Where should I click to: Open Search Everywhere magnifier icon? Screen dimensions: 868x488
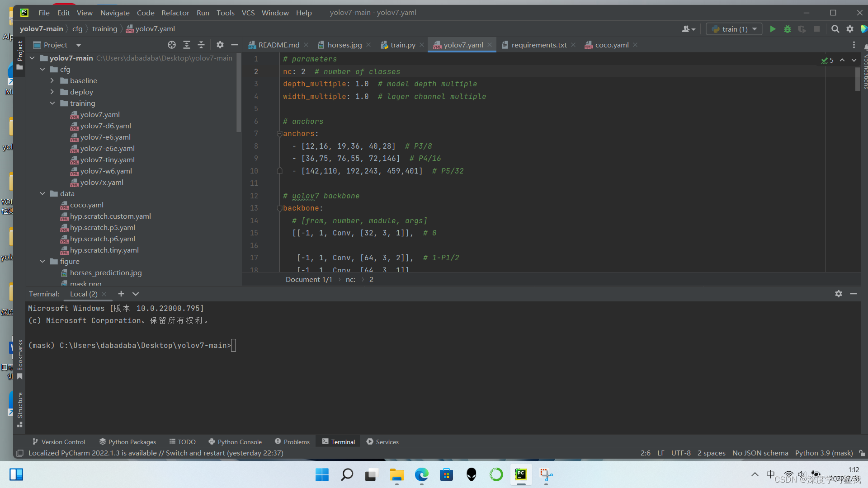point(835,29)
